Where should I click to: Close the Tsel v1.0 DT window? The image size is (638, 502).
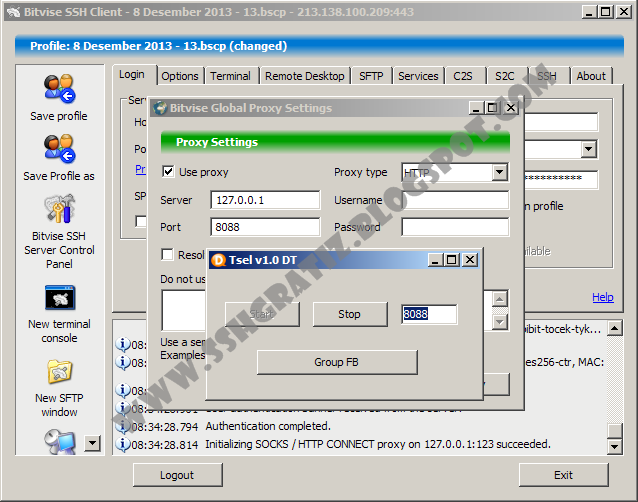470,260
